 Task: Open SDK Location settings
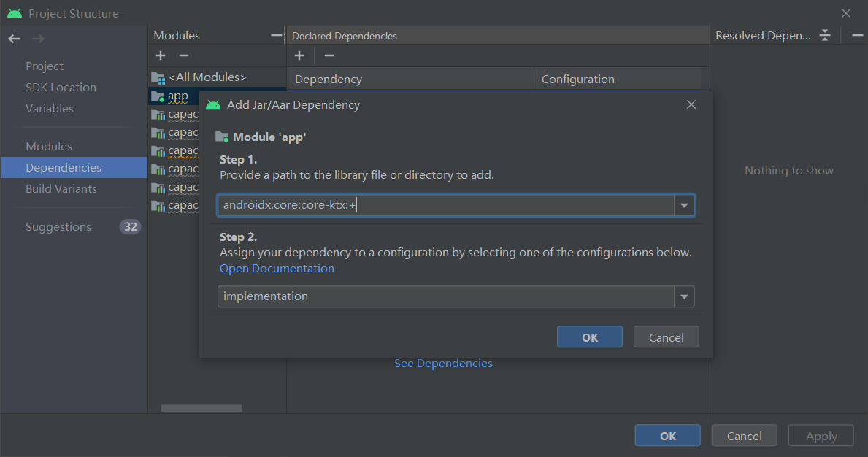61,88
